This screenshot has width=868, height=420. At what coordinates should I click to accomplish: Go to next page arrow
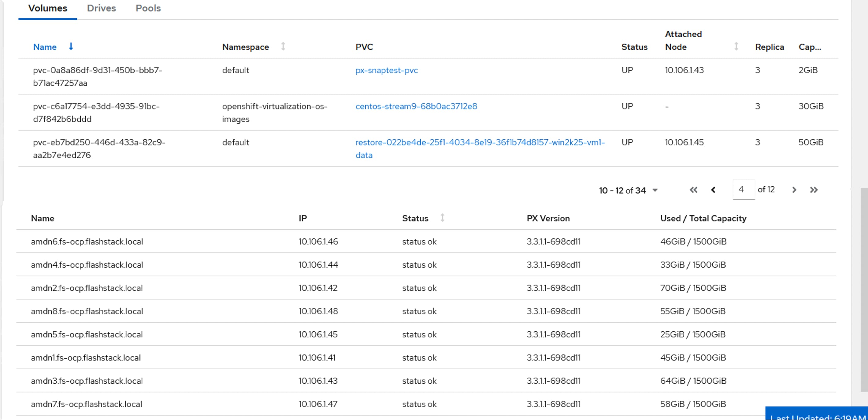pos(794,190)
